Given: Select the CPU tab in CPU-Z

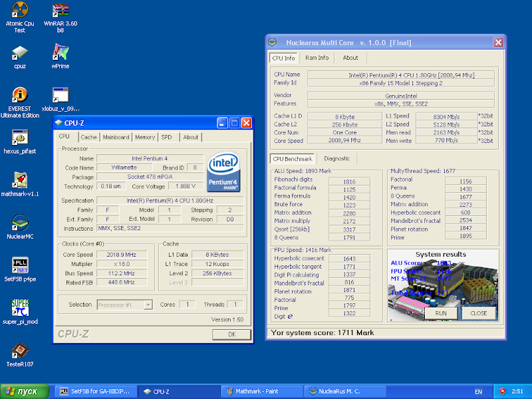Looking at the screenshot, I should coord(64,136).
